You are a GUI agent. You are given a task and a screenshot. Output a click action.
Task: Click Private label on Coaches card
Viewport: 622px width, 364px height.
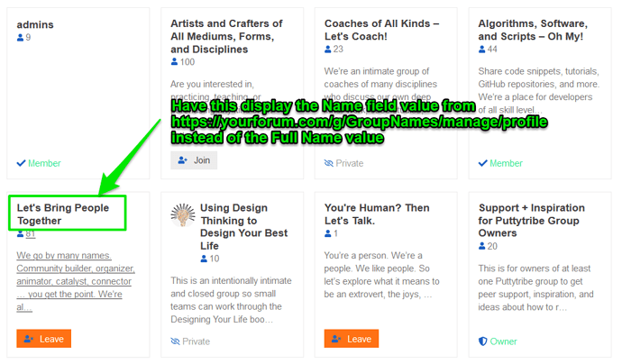[350, 163]
